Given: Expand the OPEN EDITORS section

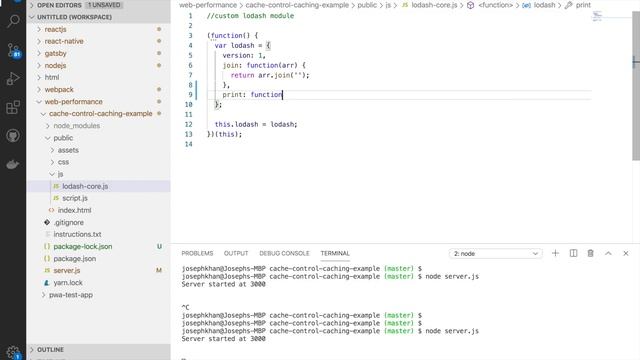Looking at the screenshot, I should (x=59, y=5).
